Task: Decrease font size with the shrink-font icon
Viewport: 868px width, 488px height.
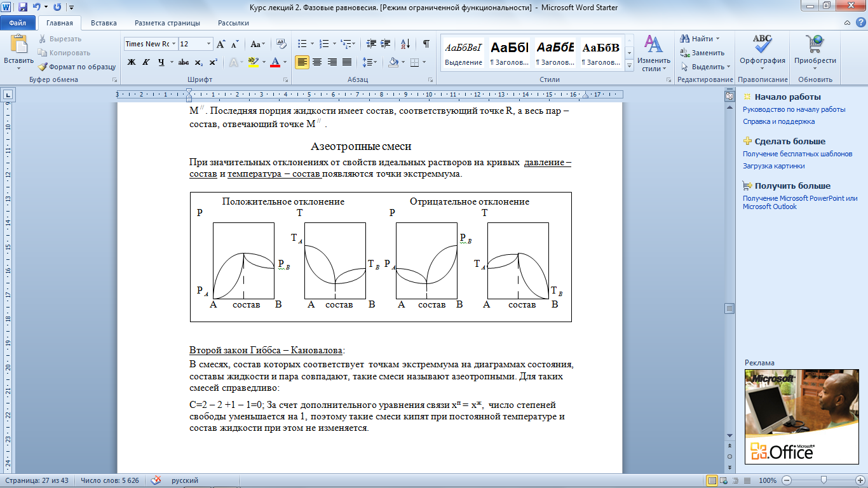Action: [234, 44]
